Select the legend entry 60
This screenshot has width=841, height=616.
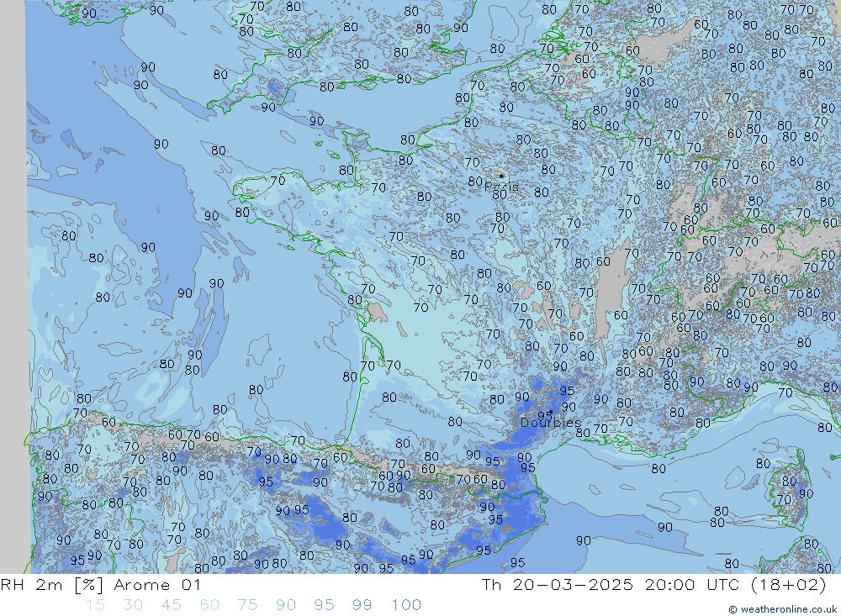pos(209,605)
